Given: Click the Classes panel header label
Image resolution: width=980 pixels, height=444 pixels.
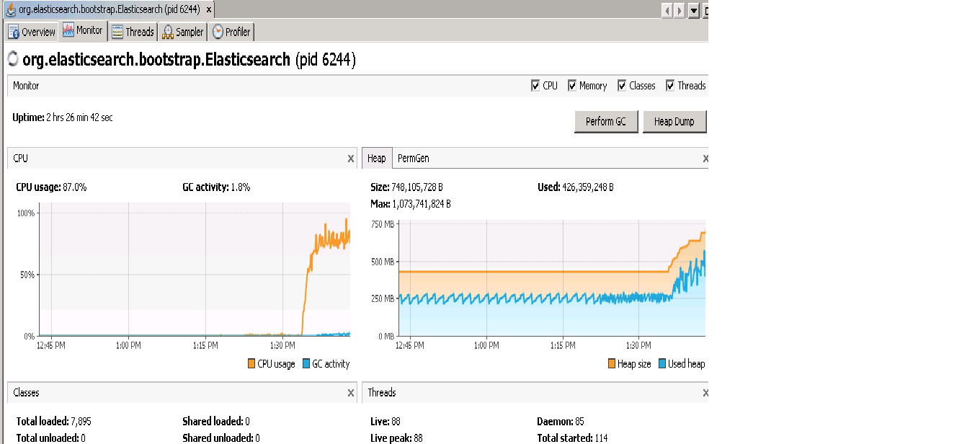Looking at the screenshot, I should [x=26, y=393].
